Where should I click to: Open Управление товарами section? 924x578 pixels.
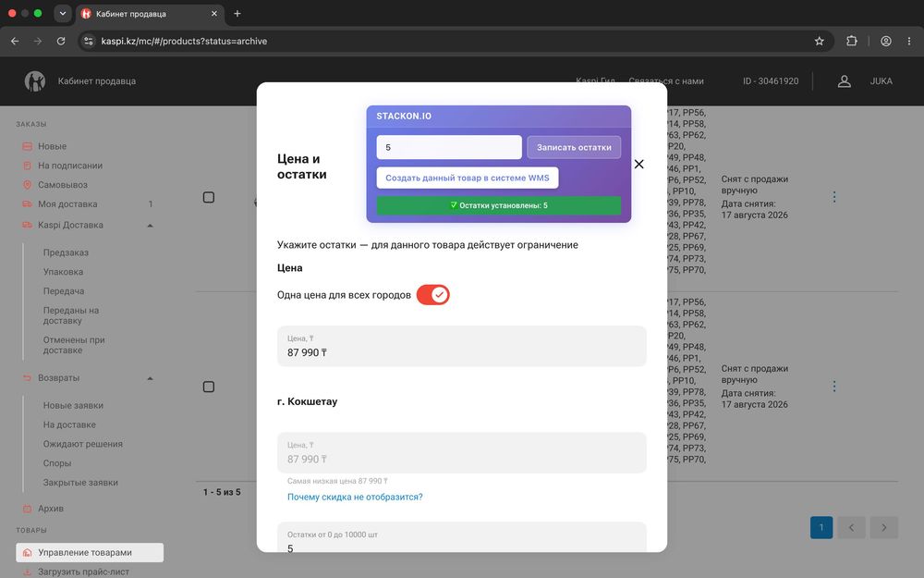tap(90, 553)
